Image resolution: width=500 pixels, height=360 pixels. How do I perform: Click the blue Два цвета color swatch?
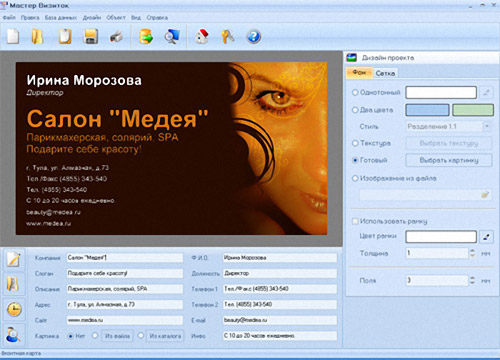pos(427,110)
